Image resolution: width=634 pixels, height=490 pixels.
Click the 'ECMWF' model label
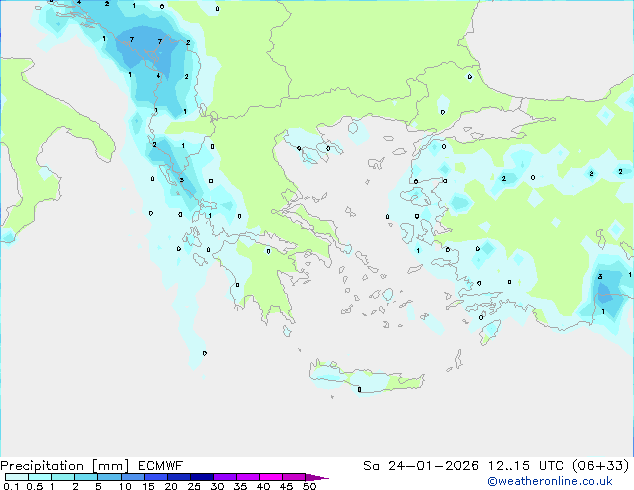pyautogui.click(x=161, y=466)
